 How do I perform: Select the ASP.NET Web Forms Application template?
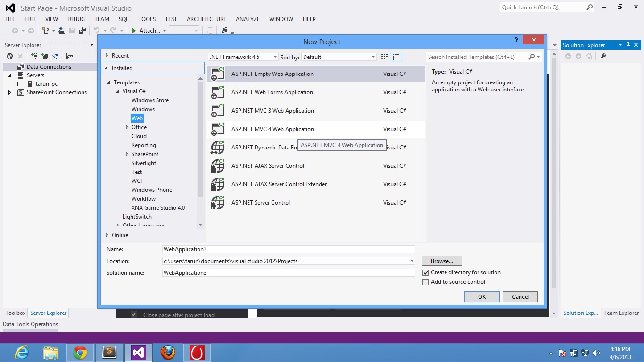(316, 92)
